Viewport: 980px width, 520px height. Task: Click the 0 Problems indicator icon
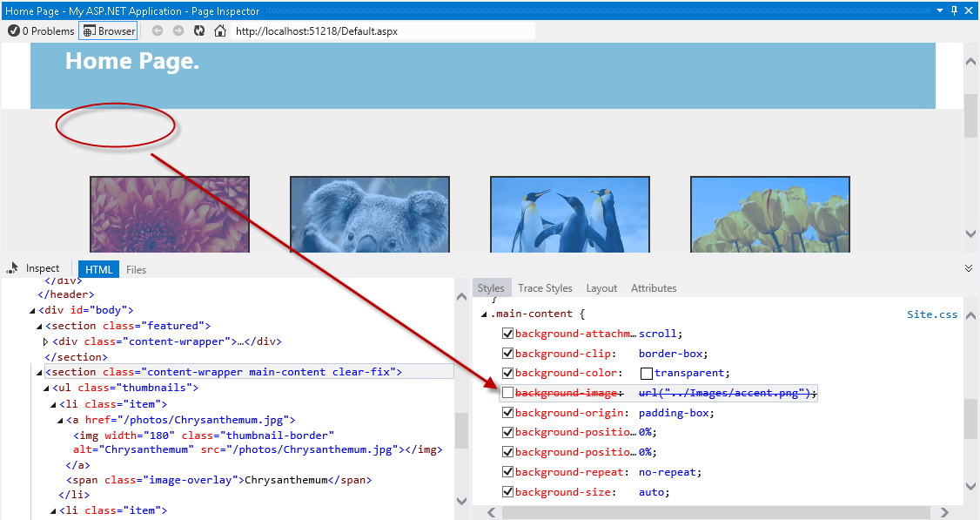tap(12, 30)
